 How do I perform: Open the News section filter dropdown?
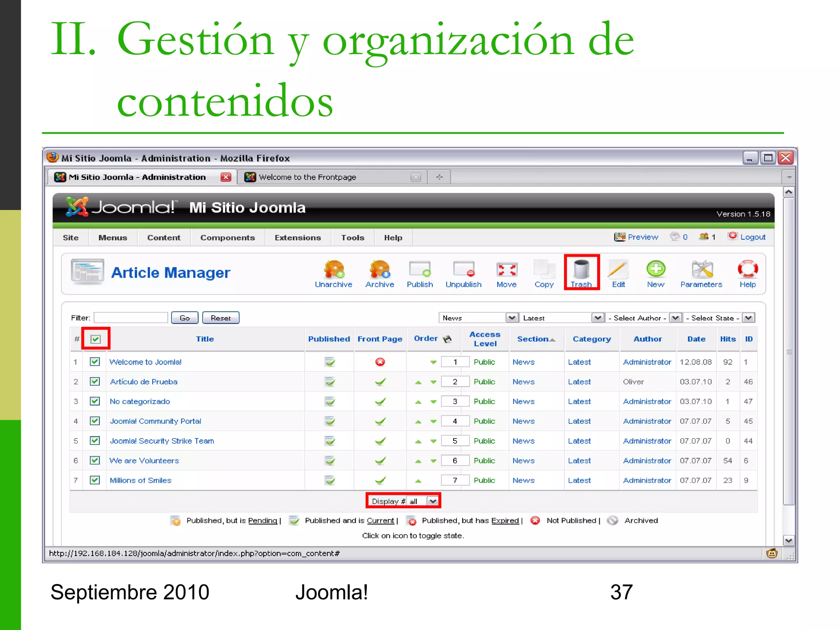pyautogui.click(x=478, y=318)
